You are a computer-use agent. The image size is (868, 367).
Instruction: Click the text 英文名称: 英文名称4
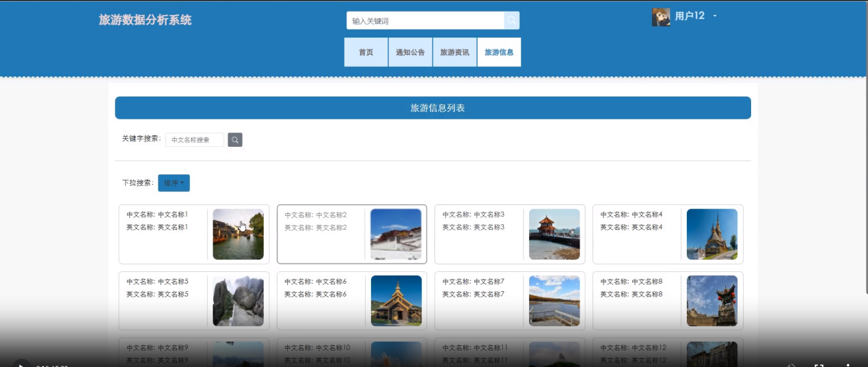coord(632,227)
